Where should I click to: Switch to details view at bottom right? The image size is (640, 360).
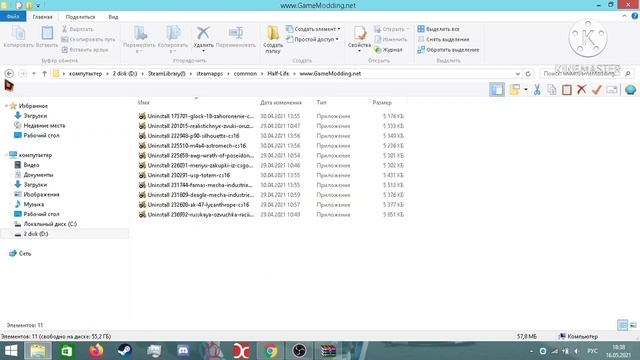pos(622,325)
